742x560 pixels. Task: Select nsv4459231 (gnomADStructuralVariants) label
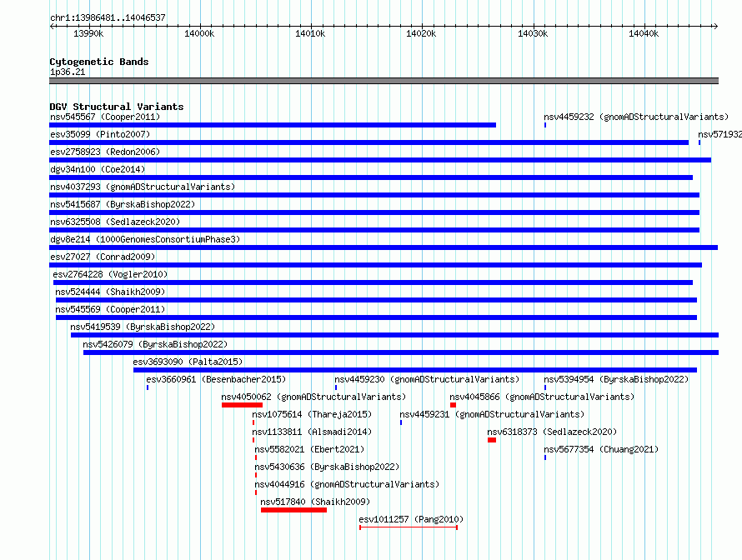click(x=492, y=414)
